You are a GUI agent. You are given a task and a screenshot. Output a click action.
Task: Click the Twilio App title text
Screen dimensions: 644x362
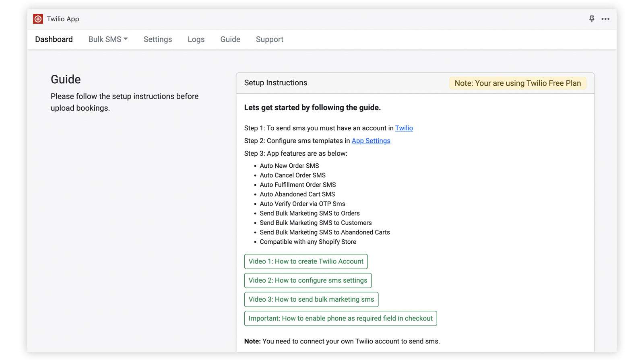coord(63,19)
